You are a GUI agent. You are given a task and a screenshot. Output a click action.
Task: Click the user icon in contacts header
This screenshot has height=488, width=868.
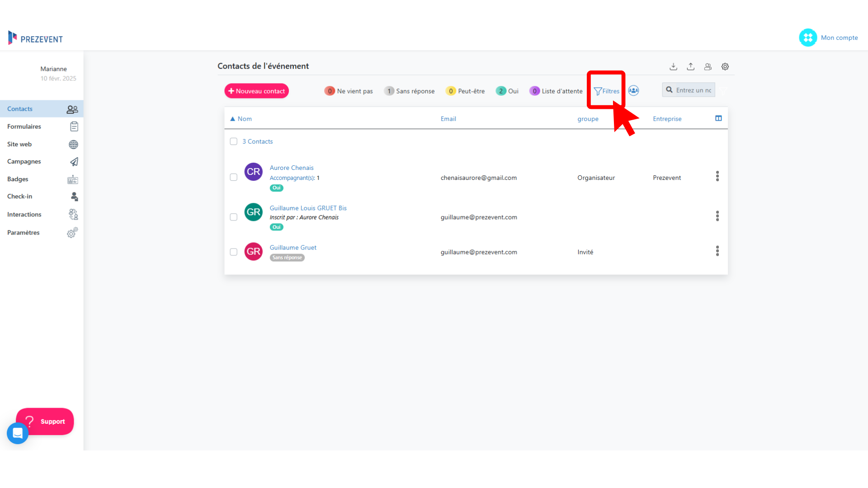tap(708, 66)
